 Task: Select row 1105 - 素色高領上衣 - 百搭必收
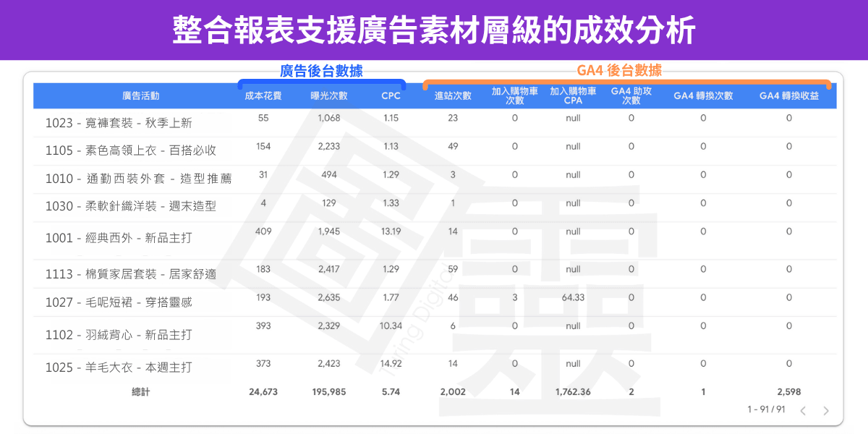click(x=434, y=150)
